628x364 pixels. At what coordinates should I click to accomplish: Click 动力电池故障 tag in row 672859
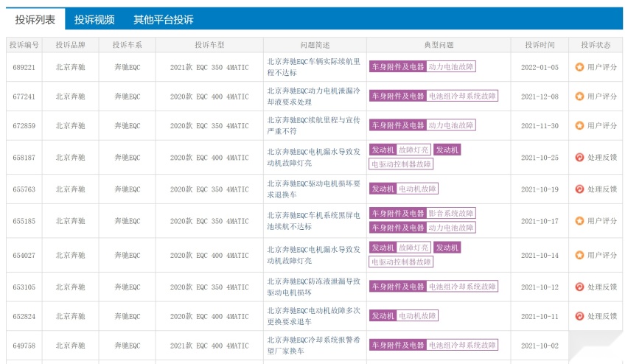[451, 125]
